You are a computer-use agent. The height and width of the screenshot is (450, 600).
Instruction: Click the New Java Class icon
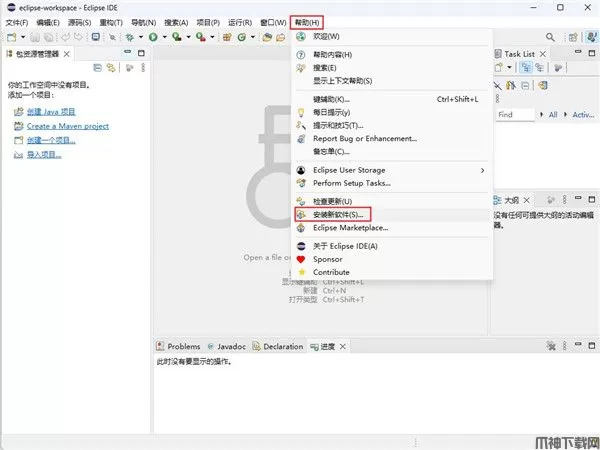pyautogui.click(x=241, y=37)
